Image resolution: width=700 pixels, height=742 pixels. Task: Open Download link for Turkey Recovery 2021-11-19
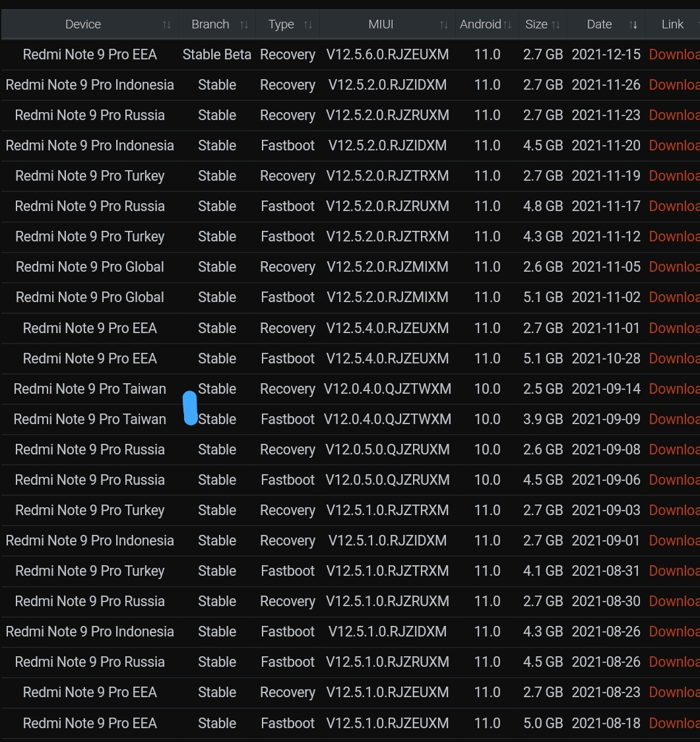tap(674, 175)
